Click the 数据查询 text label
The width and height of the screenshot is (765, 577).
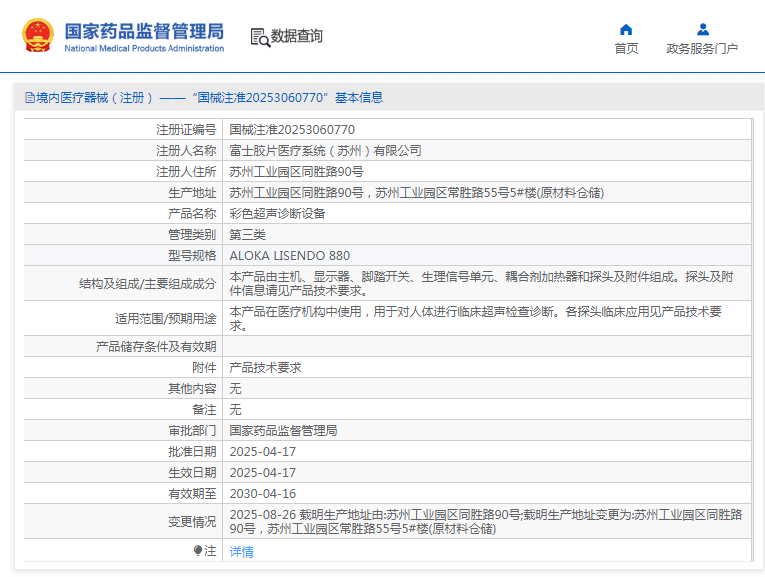(297, 36)
